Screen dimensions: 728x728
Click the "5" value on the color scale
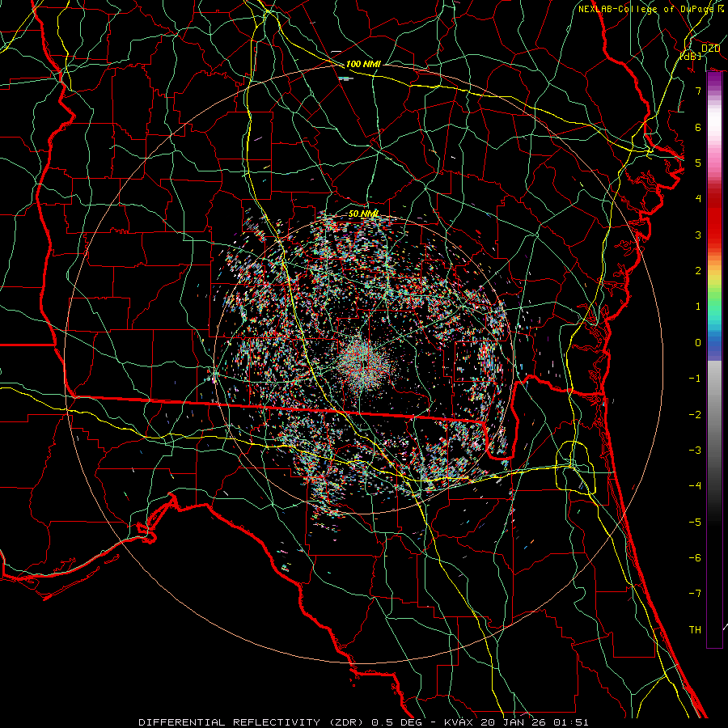click(x=698, y=163)
